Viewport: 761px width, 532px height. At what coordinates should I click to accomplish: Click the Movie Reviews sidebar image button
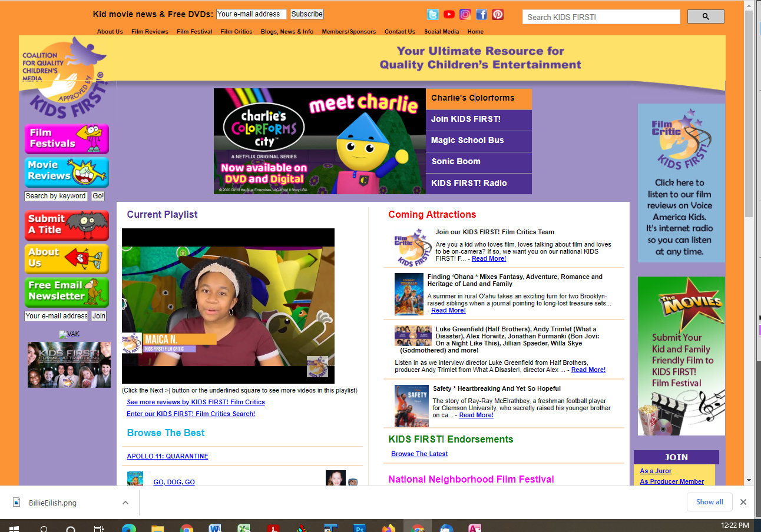[x=67, y=172]
